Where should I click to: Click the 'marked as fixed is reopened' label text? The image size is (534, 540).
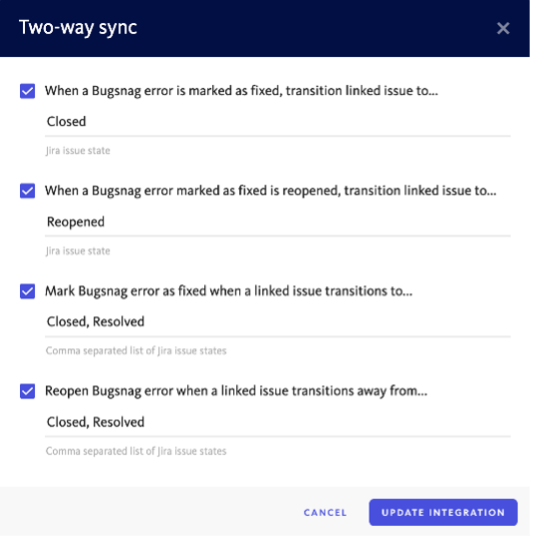(271, 191)
